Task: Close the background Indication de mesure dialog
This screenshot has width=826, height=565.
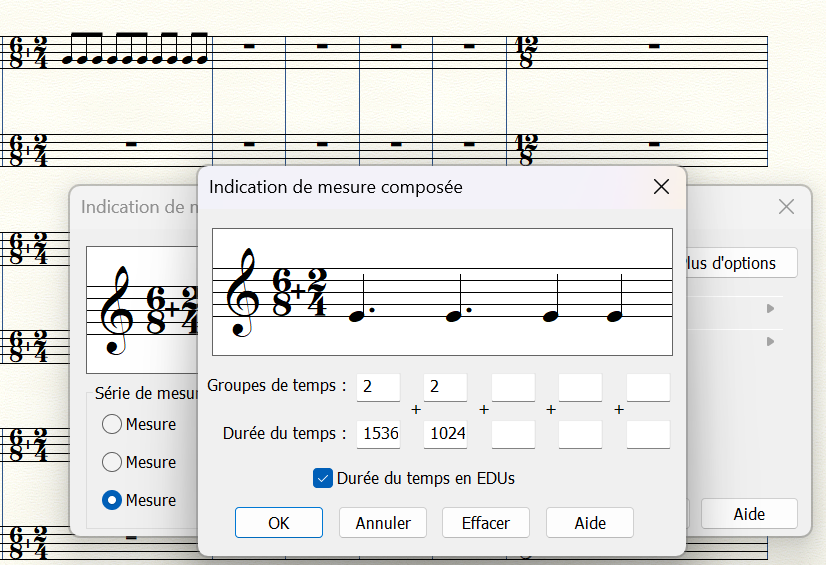Action: pos(787,207)
